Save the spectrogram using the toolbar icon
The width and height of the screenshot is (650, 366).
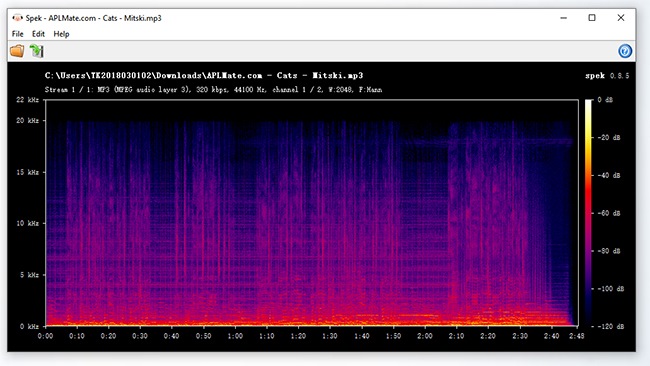[x=36, y=51]
